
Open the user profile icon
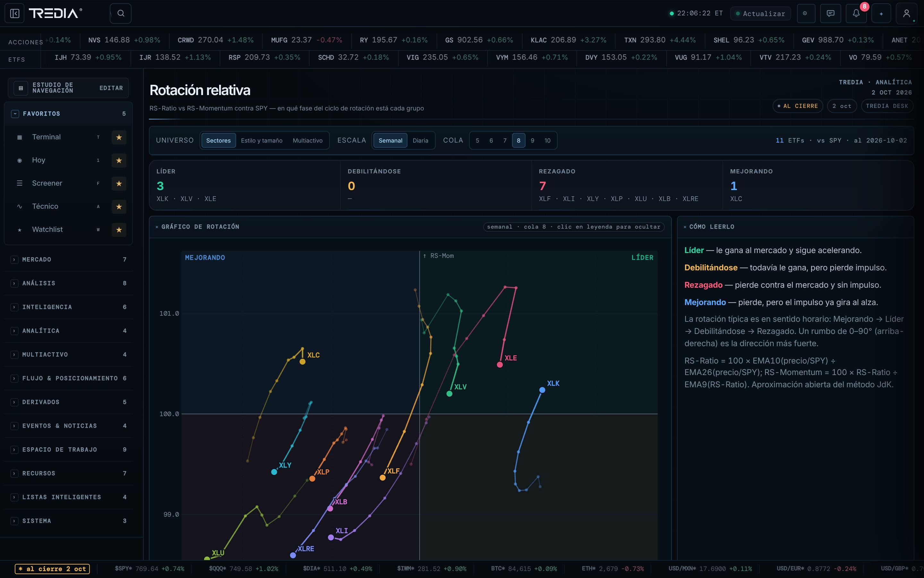click(x=906, y=13)
